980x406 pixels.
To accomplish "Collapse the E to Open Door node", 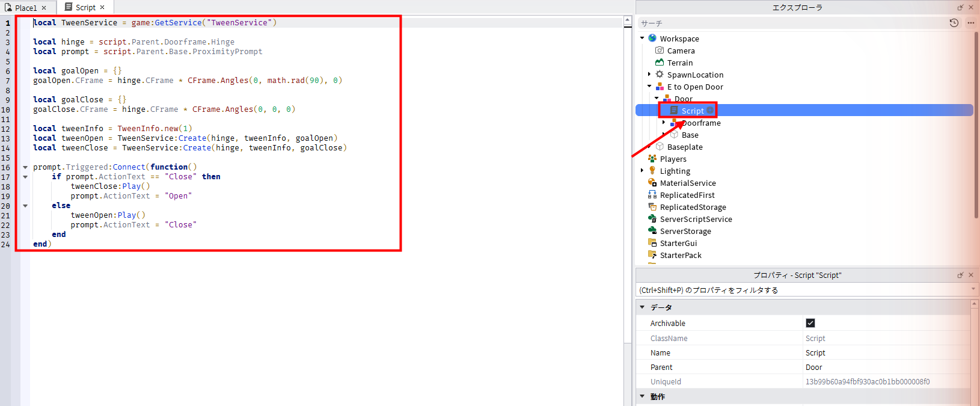I will coord(649,87).
